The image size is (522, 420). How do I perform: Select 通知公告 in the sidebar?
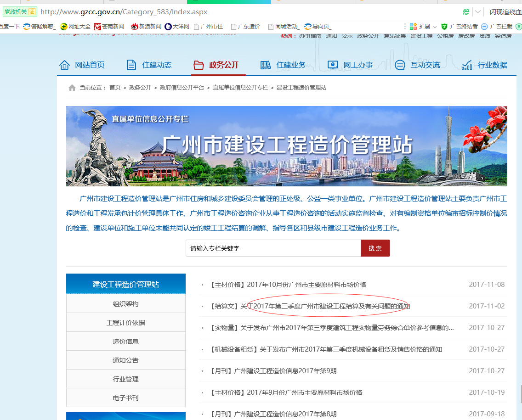pos(126,360)
